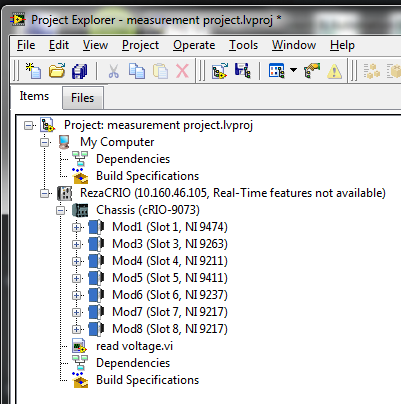This screenshot has height=404, width=401.
Task: Open the Filter View dropdown arrow
Action: 293,70
